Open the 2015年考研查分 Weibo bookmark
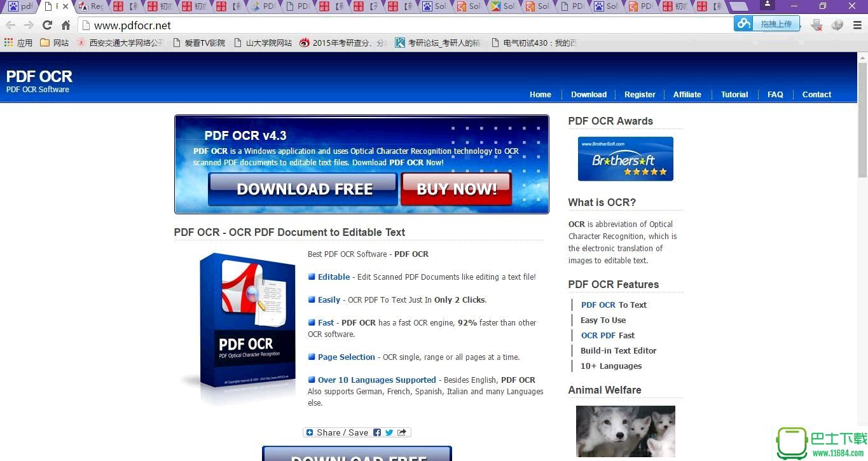868x461 pixels. pyautogui.click(x=343, y=43)
